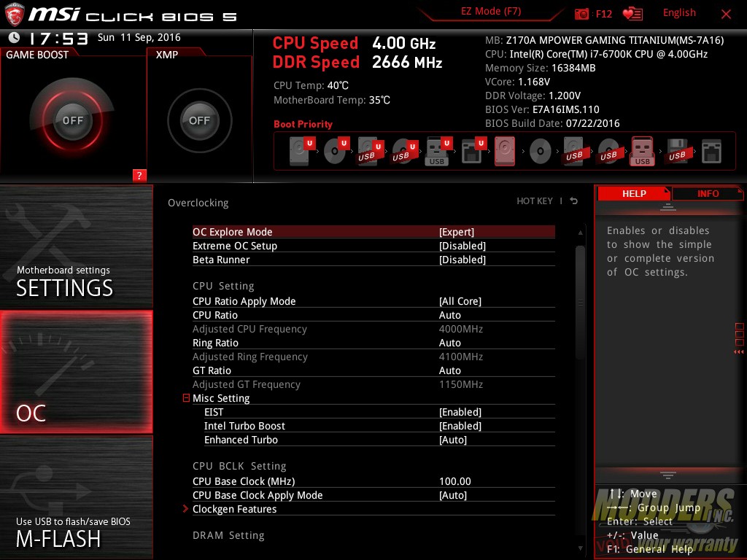Select the highlighted legacy hard disk boot icon
747x560 pixels.
tap(505, 151)
